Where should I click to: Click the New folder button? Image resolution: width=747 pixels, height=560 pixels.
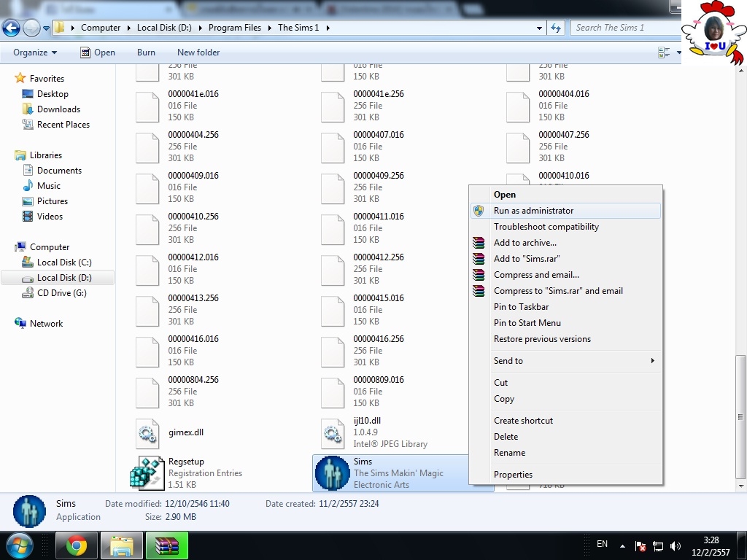[198, 52]
